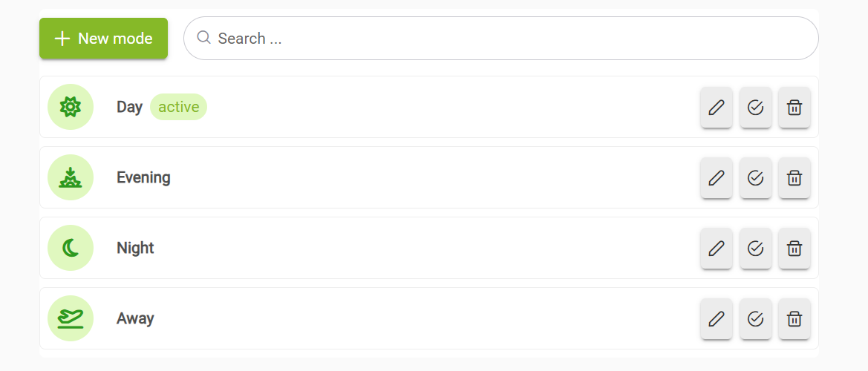Edit the Away mode
Viewport: 868px width, 371px height.
coord(716,319)
